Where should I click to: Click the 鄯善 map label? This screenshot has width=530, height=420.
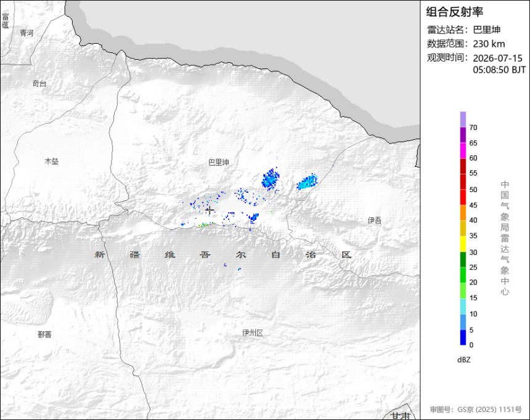[44, 334]
